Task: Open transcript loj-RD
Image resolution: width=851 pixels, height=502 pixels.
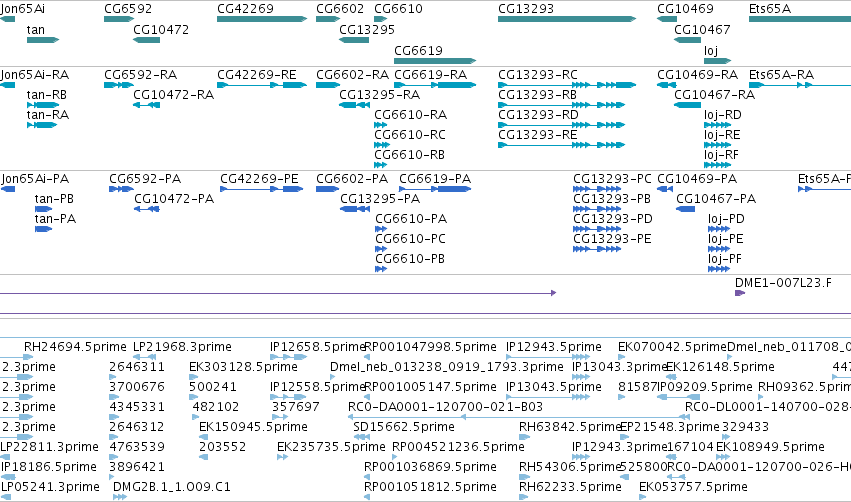Action: pyautogui.click(x=723, y=115)
